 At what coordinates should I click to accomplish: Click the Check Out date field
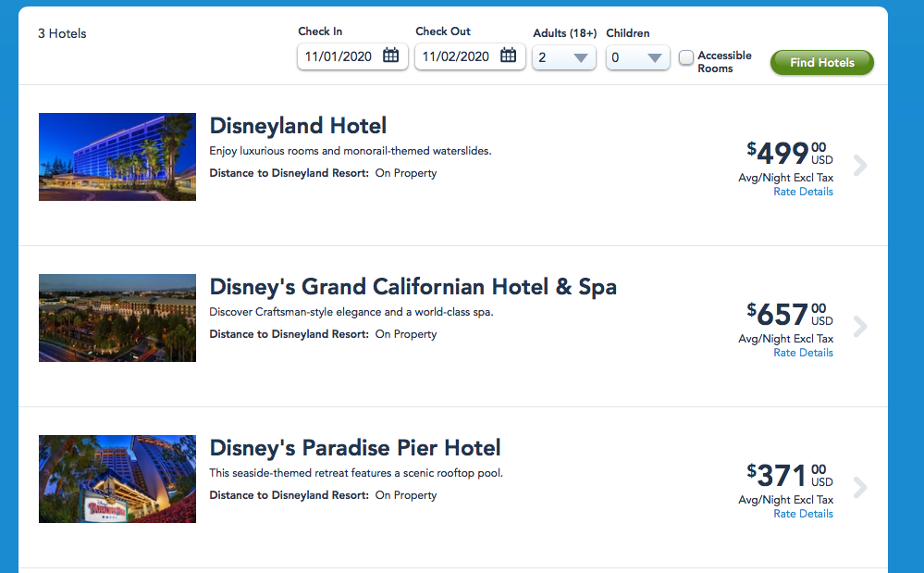[x=457, y=56]
